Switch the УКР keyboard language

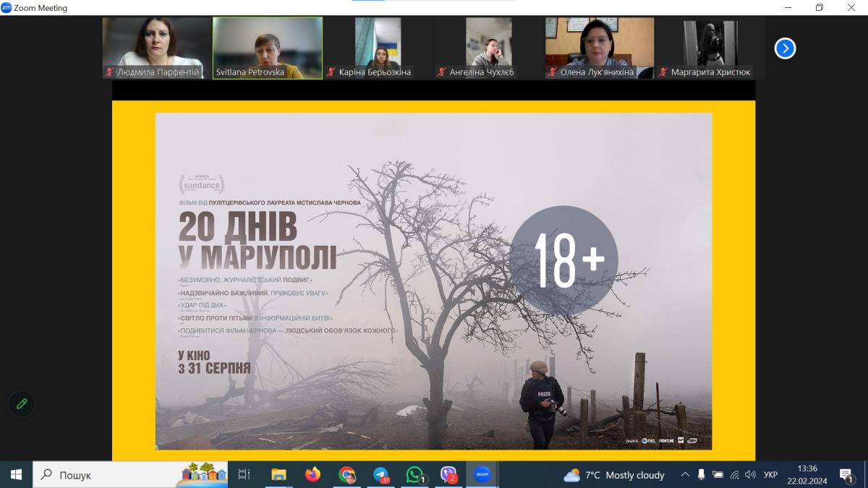(x=771, y=475)
